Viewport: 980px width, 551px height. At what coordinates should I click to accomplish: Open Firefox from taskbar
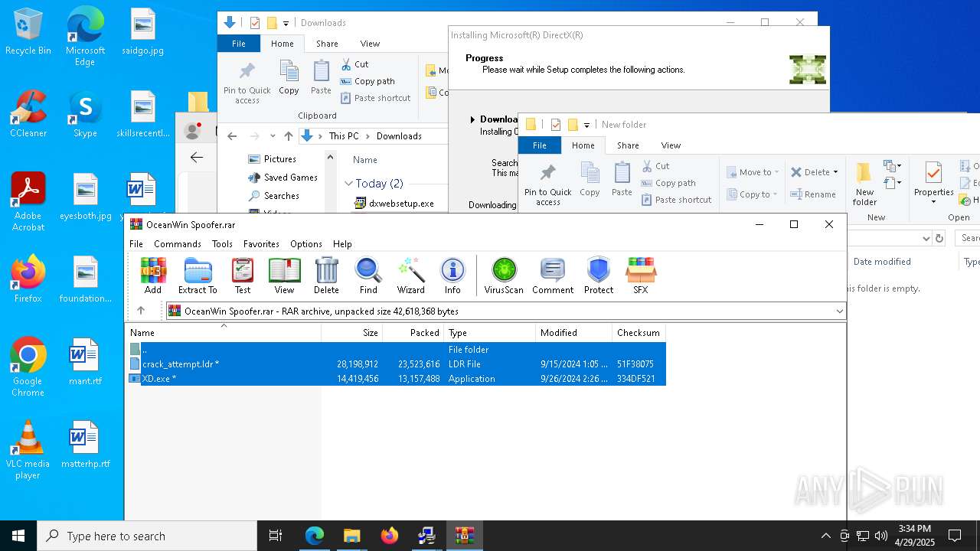click(x=389, y=536)
